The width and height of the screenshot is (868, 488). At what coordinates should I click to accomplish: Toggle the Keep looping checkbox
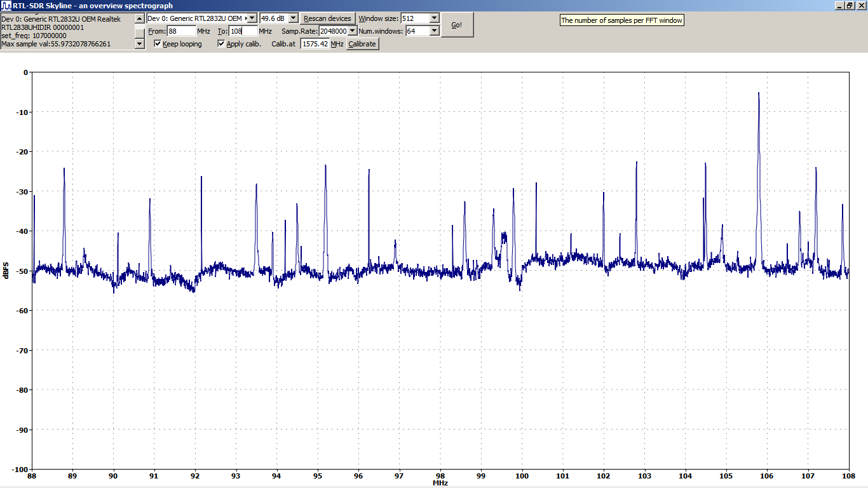(x=158, y=44)
